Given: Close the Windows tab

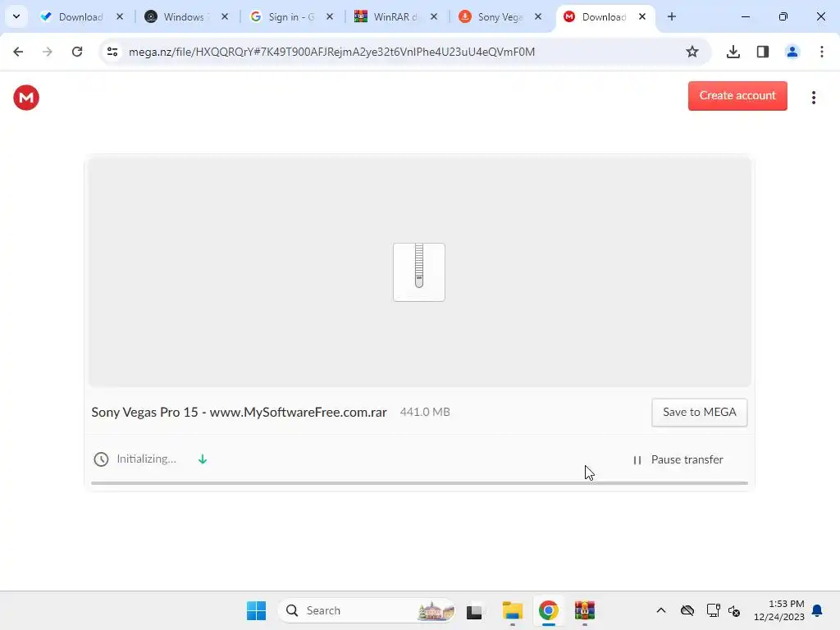Looking at the screenshot, I should point(225,16).
